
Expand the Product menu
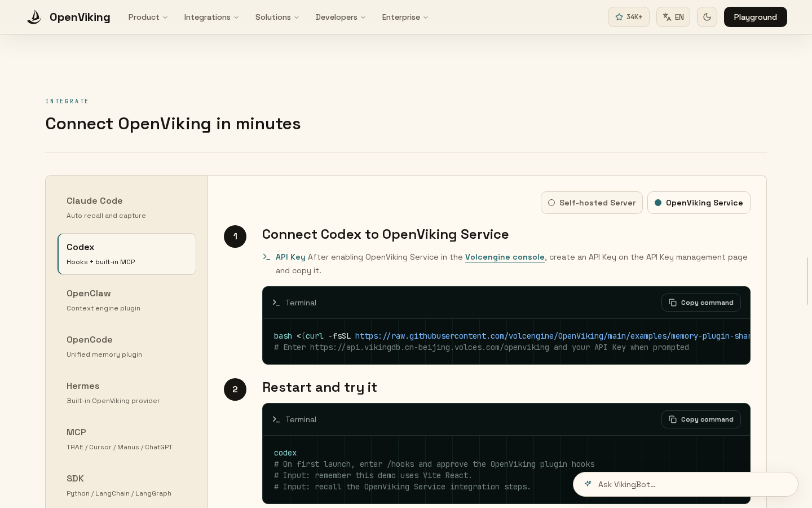click(x=148, y=17)
